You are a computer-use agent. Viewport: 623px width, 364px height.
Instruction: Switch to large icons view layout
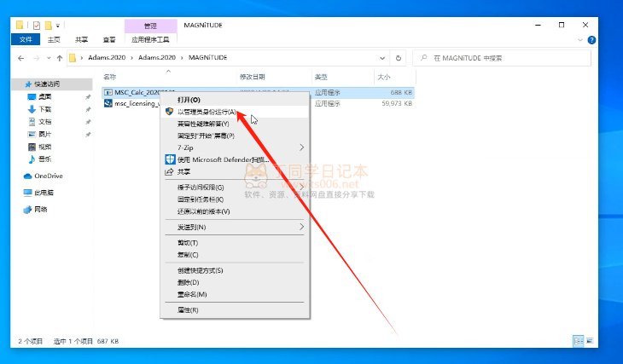(x=590, y=341)
